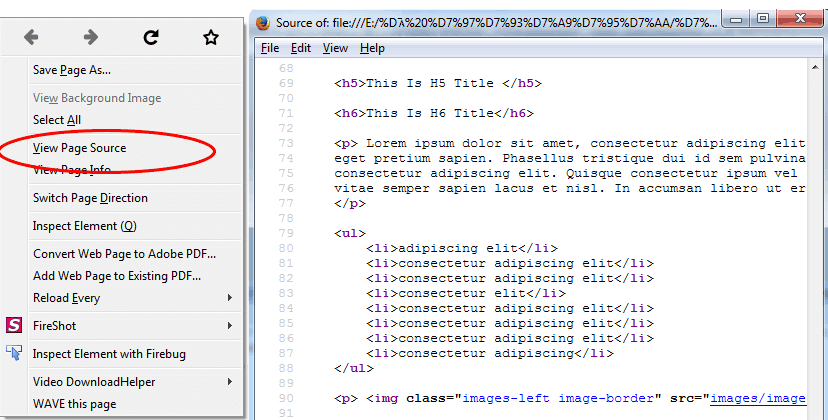Click the Forward arrow icon
Image resolution: width=828 pixels, height=420 pixels.
pyautogui.click(x=91, y=37)
